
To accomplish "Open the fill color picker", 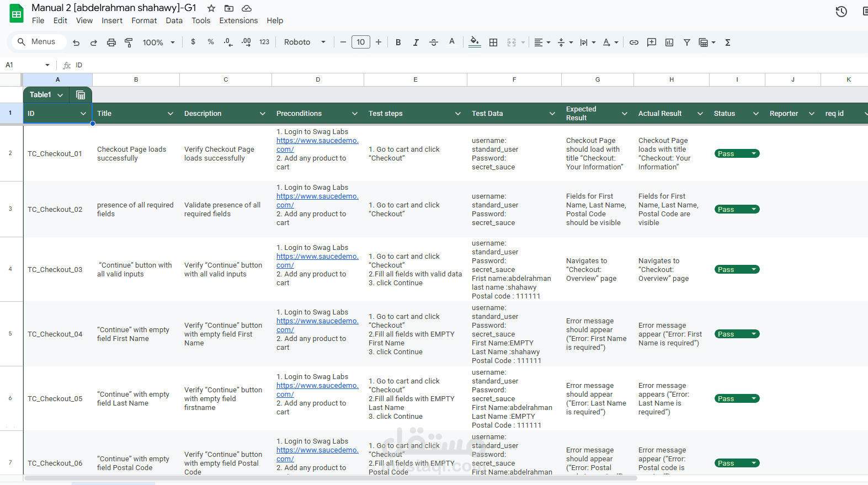I will point(475,42).
